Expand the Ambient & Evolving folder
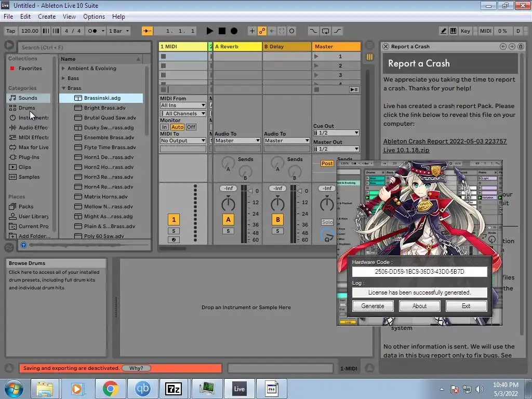 coord(63,68)
